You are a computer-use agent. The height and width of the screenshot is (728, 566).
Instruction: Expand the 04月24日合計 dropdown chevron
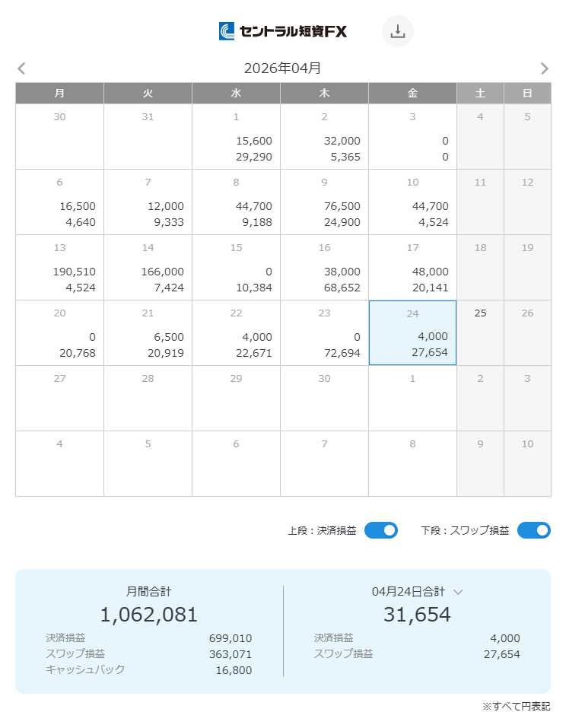(x=458, y=592)
